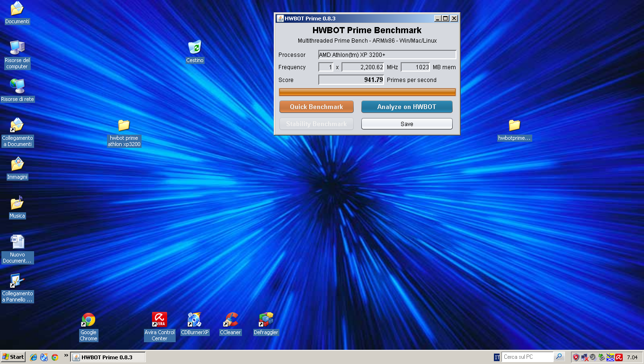This screenshot has width=644, height=364.
Task: Click the HWBOT Prime Benchmark heading
Action: 367,30
